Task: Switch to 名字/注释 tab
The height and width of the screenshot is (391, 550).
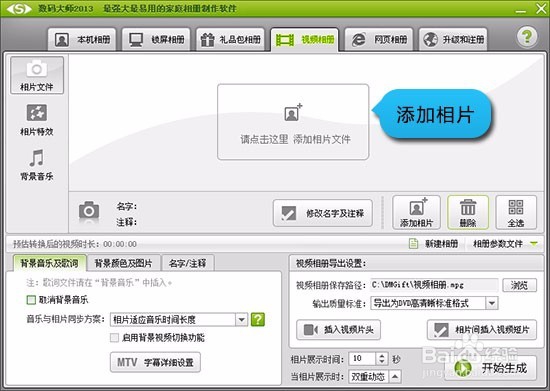Action: tap(188, 263)
